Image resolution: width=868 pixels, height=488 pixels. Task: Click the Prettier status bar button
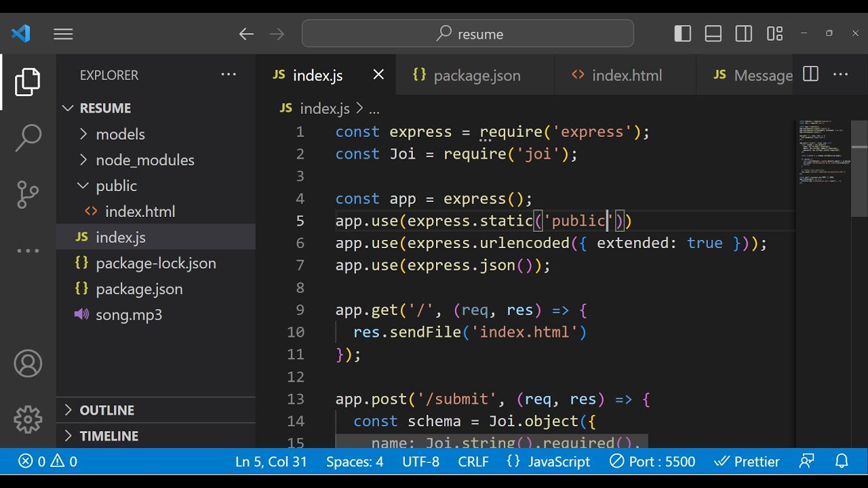click(747, 462)
